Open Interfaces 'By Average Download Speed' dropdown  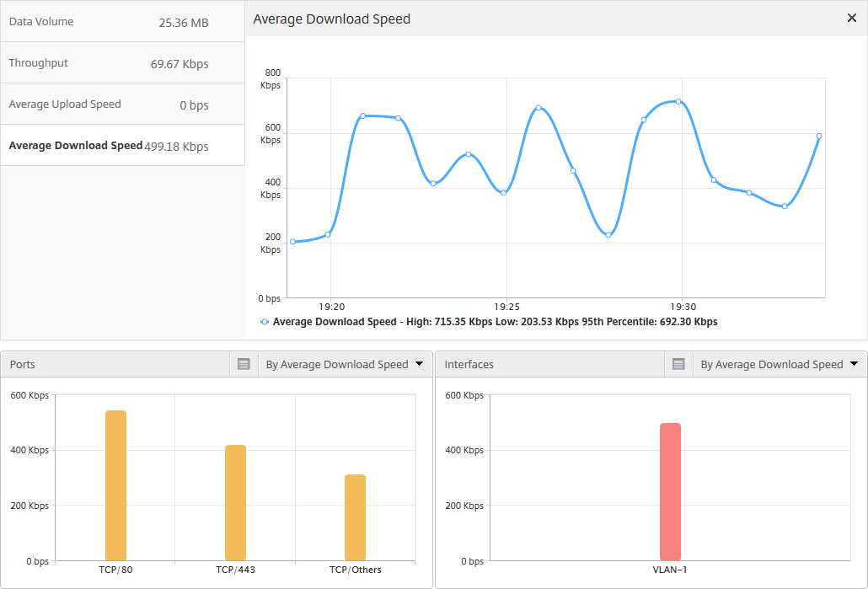click(780, 364)
